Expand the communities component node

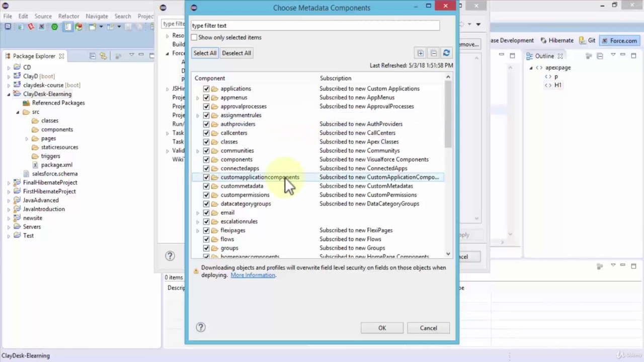point(198,151)
